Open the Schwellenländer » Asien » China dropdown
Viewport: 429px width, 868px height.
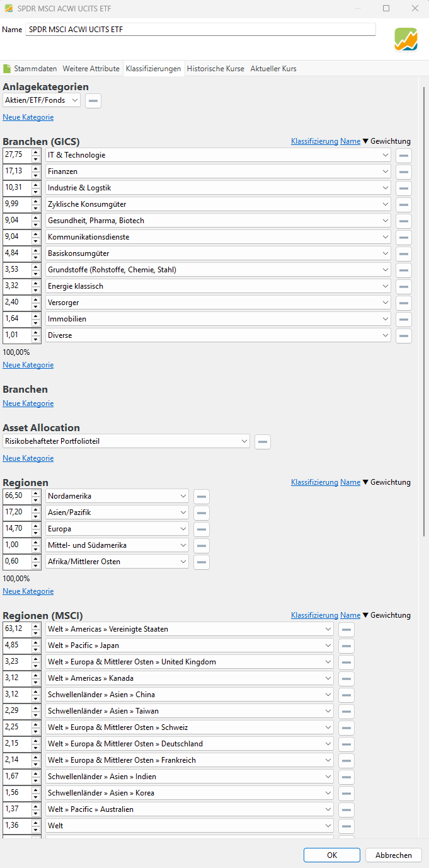click(x=189, y=695)
